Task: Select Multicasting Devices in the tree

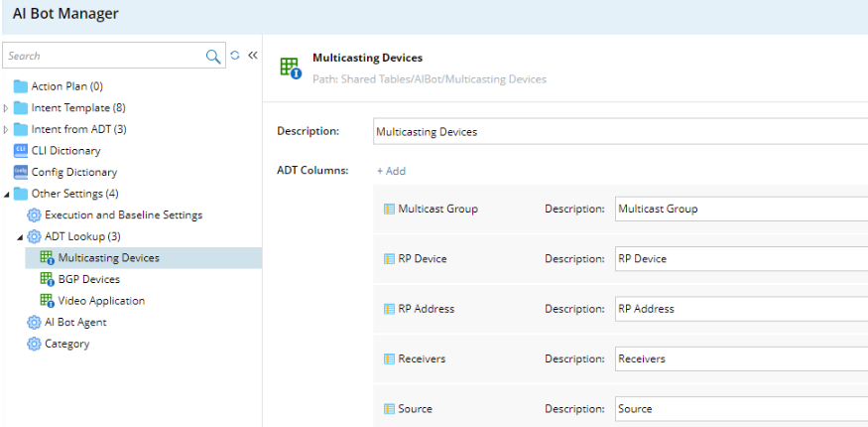Action: (108, 258)
